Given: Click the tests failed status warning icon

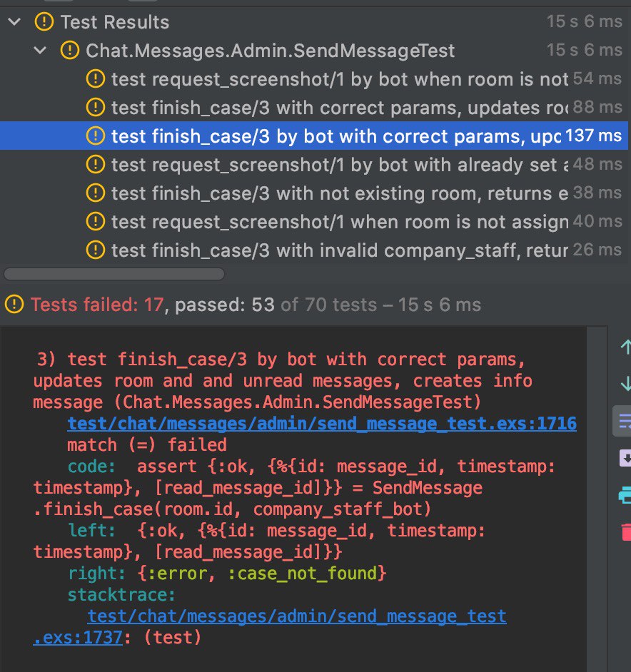Looking at the screenshot, I should 14,305.
